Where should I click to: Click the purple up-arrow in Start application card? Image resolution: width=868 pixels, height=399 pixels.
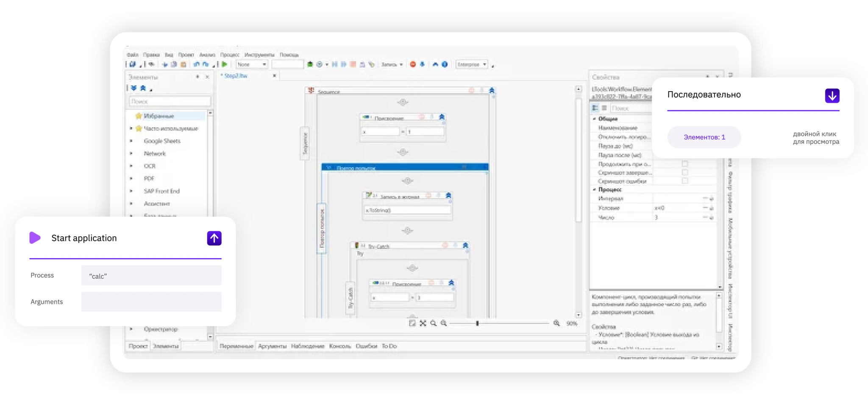coord(214,238)
